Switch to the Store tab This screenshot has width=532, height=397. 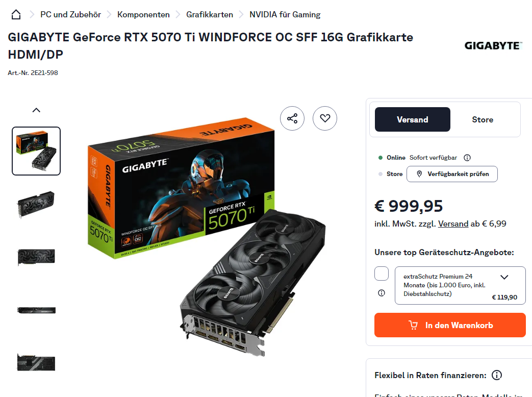[483, 119]
